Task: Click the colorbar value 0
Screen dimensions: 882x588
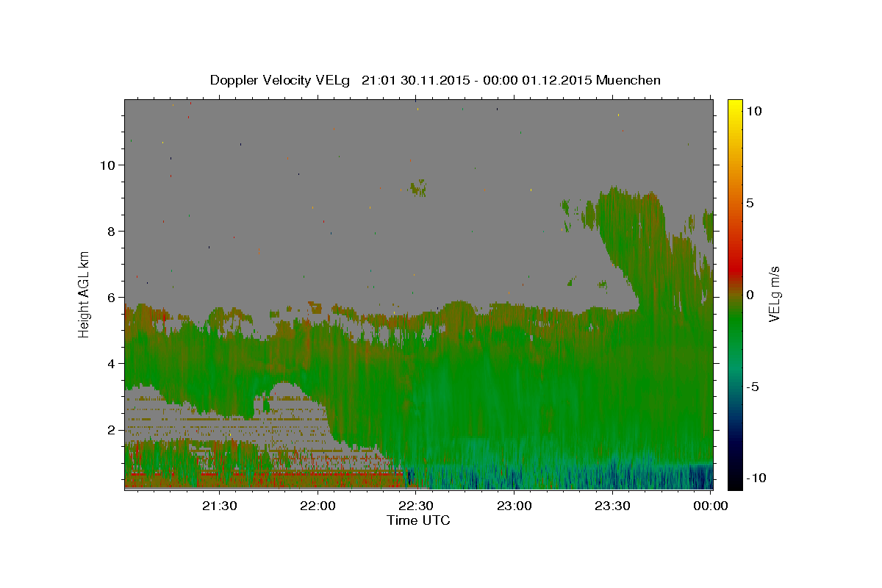Action: [x=750, y=295]
